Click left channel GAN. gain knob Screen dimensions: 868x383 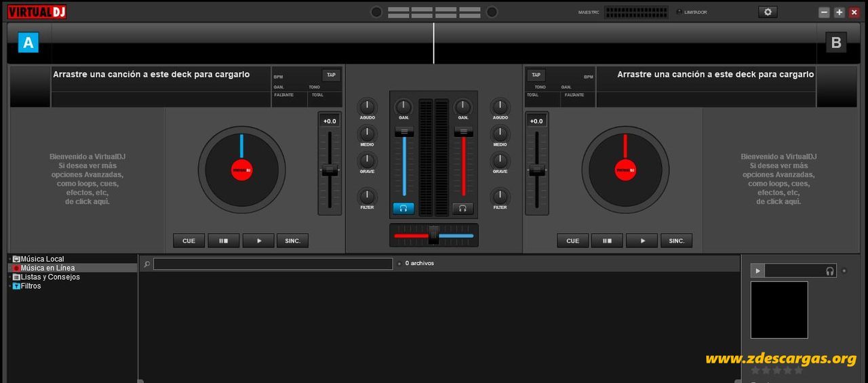[x=403, y=106]
